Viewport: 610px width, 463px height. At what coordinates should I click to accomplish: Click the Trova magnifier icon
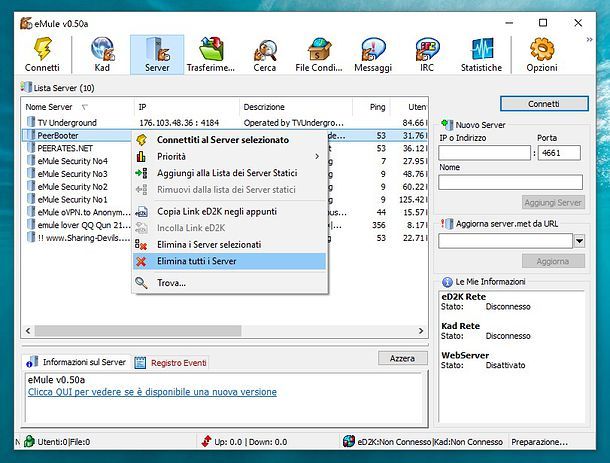point(141,283)
